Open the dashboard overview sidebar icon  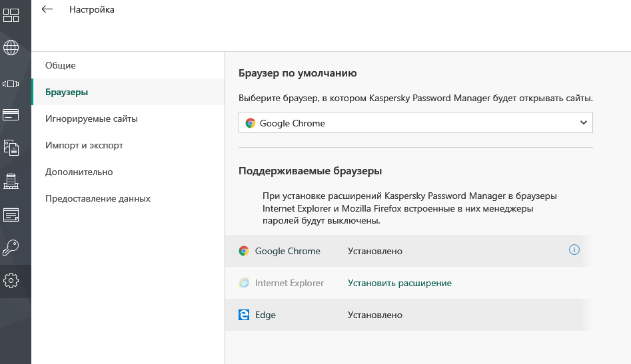coord(11,15)
